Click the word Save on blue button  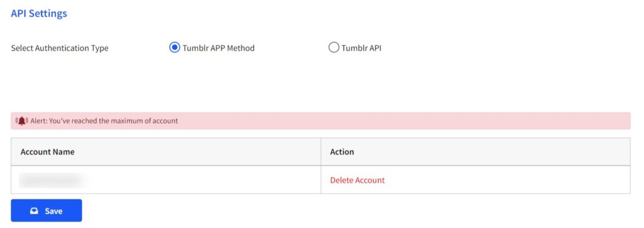(x=54, y=211)
